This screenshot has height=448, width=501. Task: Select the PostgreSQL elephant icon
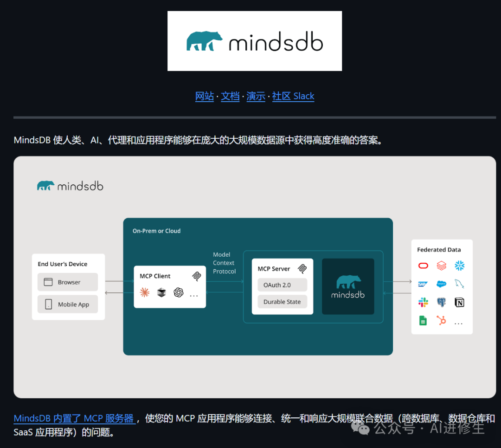tap(441, 302)
